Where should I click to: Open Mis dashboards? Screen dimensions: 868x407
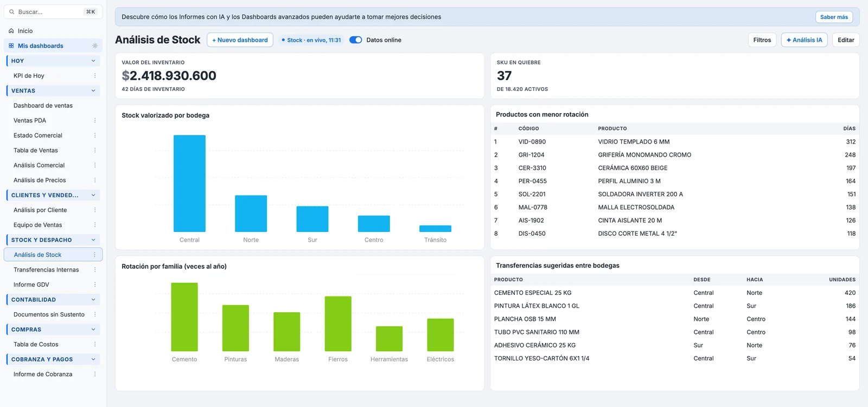coord(53,46)
